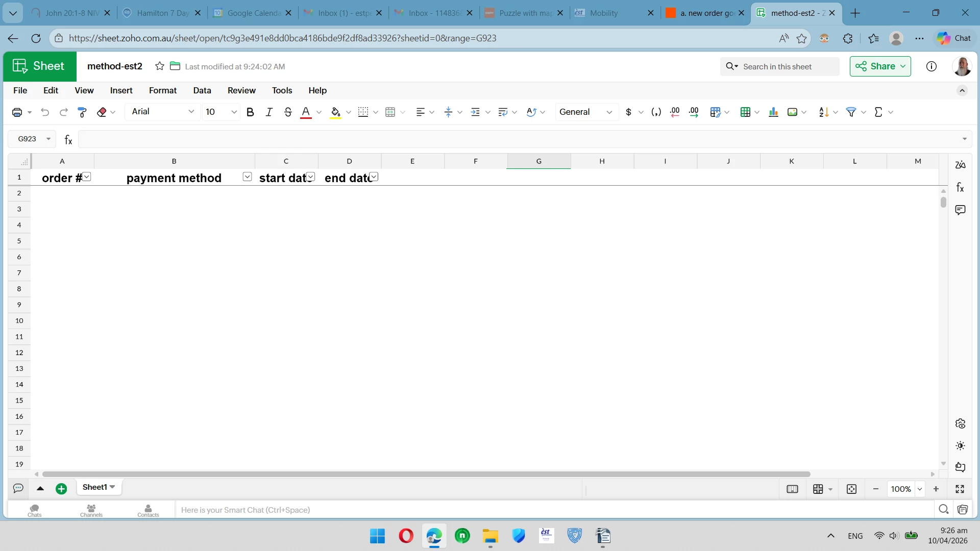Click the fill color swatch icon
The height and width of the screenshot is (551, 980).
point(335,112)
